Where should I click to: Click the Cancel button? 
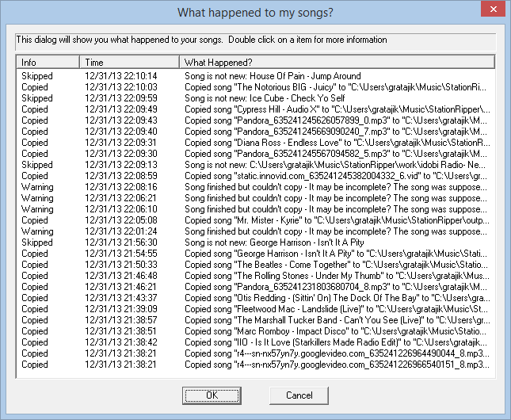tap(299, 395)
